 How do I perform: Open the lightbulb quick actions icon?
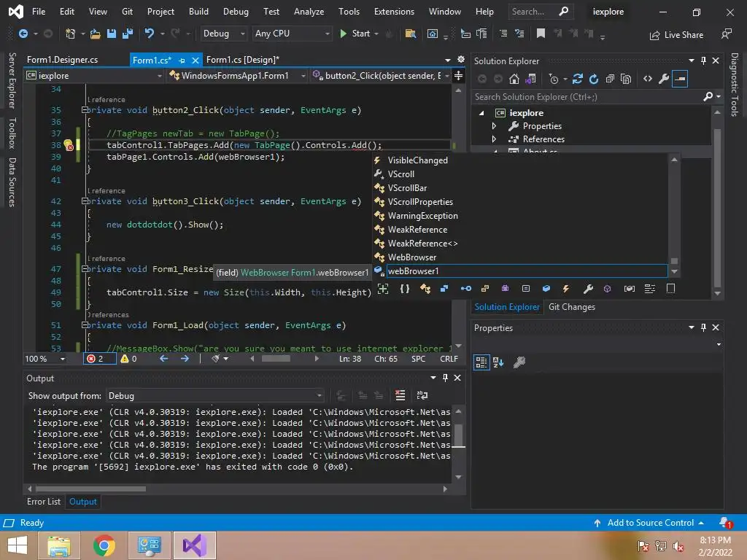pos(67,145)
